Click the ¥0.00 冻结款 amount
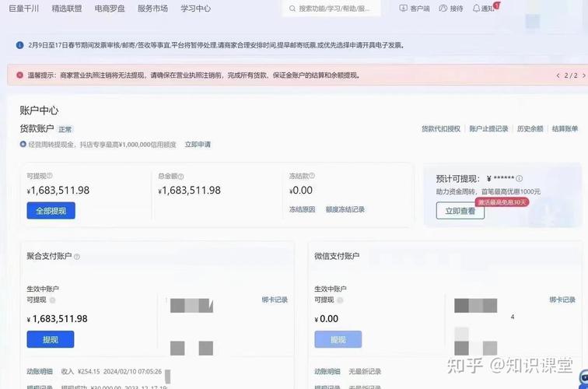Viewport: 588px width, 389px height. click(x=301, y=191)
